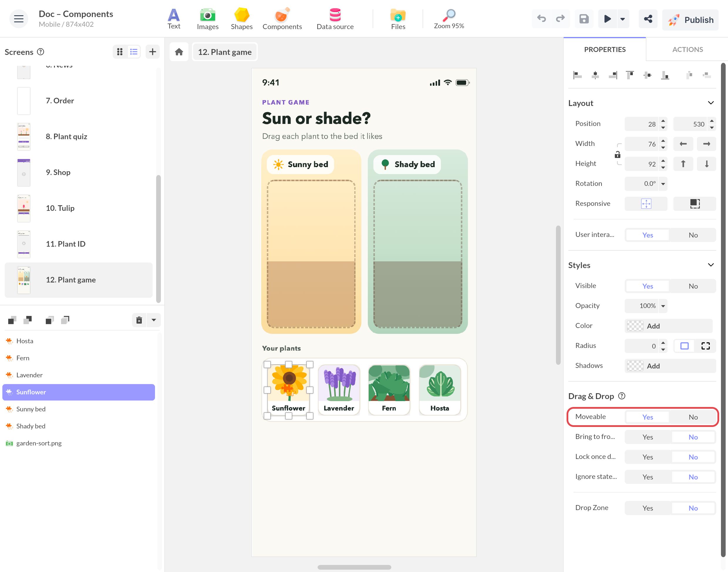Set Visible to No
This screenshot has height=572, width=728.
(693, 286)
